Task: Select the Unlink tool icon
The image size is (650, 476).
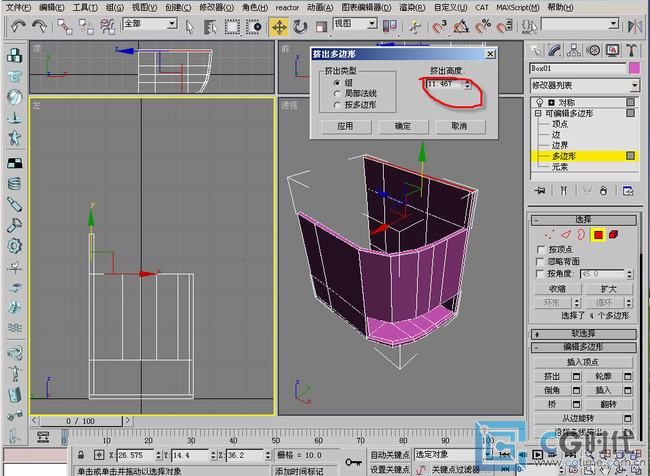Action: click(x=86, y=27)
